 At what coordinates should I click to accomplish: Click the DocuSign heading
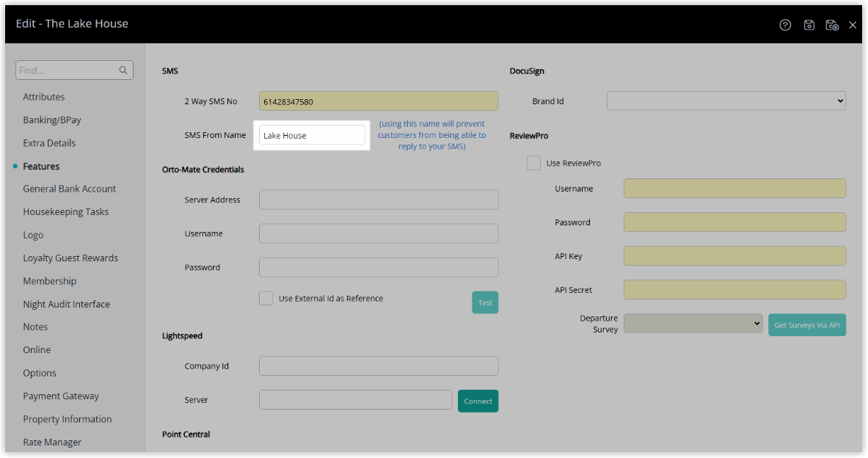(x=526, y=71)
